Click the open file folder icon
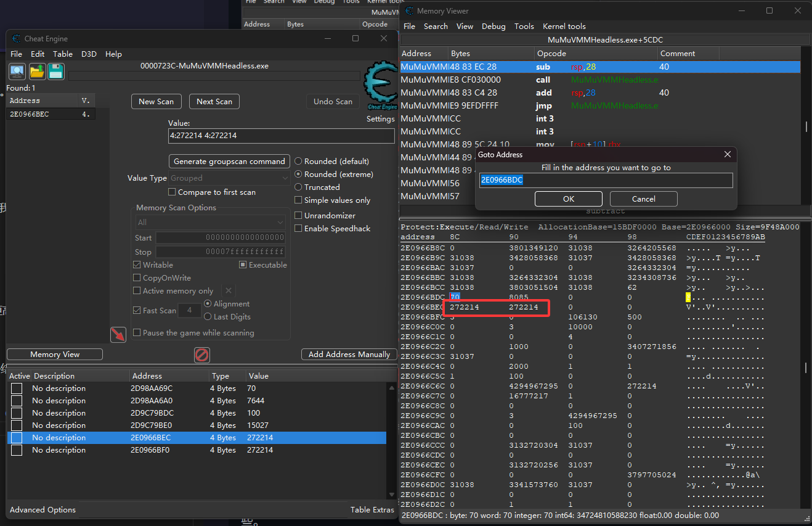This screenshot has height=526, width=812. tap(37, 72)
